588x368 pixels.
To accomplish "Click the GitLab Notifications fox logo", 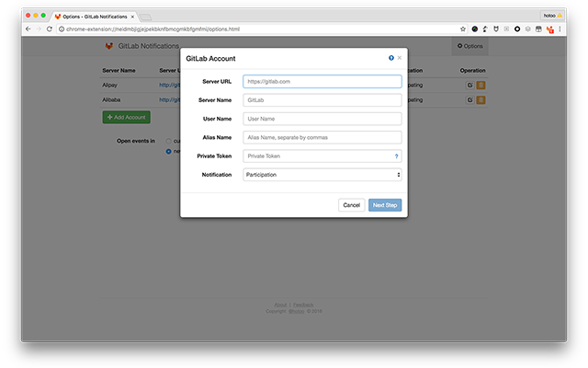I will coord(108,46).
